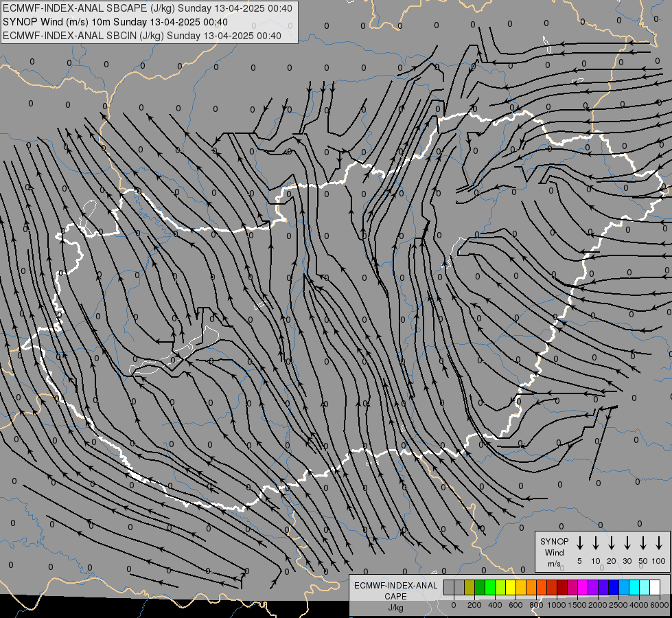Image resolution: width=672 pixels, height=618 pixels.
Task: Pick the pale cyan swatch before white
Action: [644, 587]
